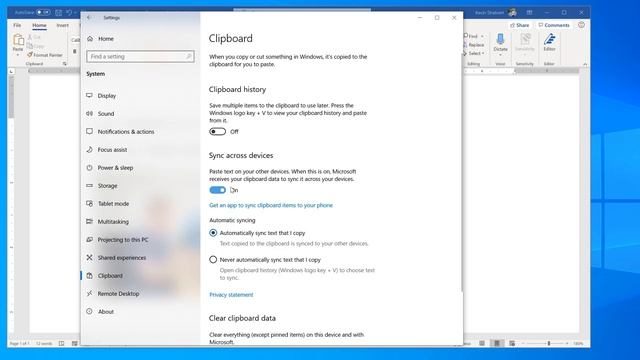
Task: Switch Word to Web Layout view
Action: [x=512, y=344]
